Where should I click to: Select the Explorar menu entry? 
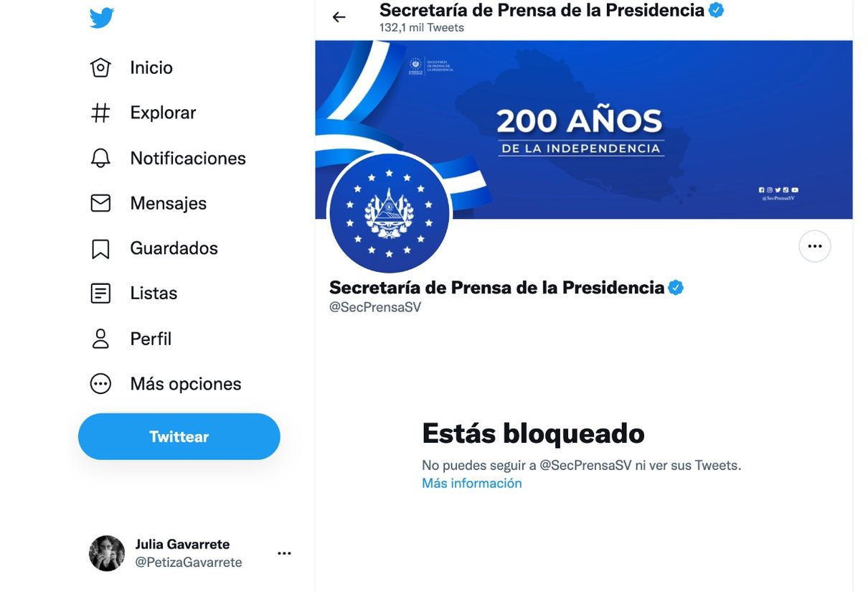162,111
